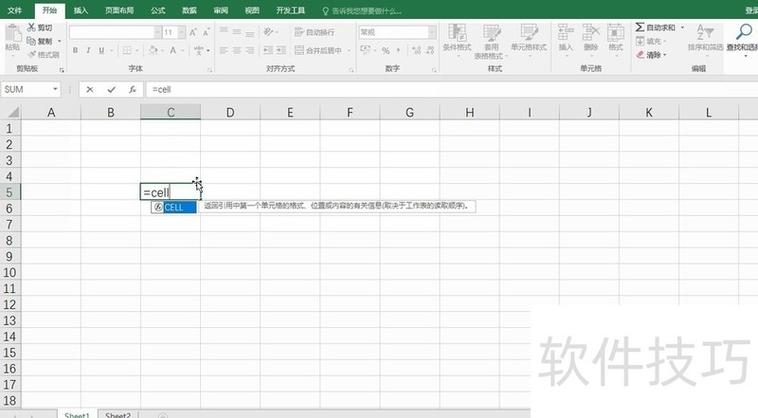Open the font size dropdown
Viewport: 758px width, 418px height.
pyautogui.click(x=181, y=32)
